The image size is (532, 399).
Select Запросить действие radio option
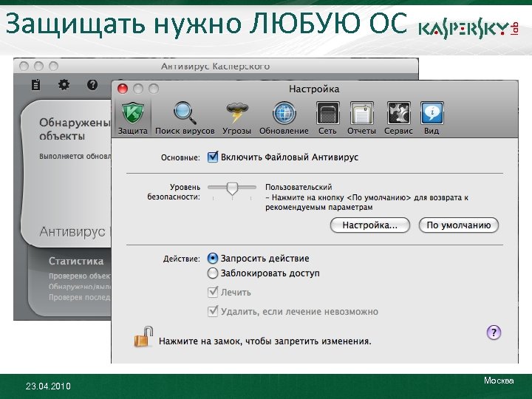click(x=212, y=259)
